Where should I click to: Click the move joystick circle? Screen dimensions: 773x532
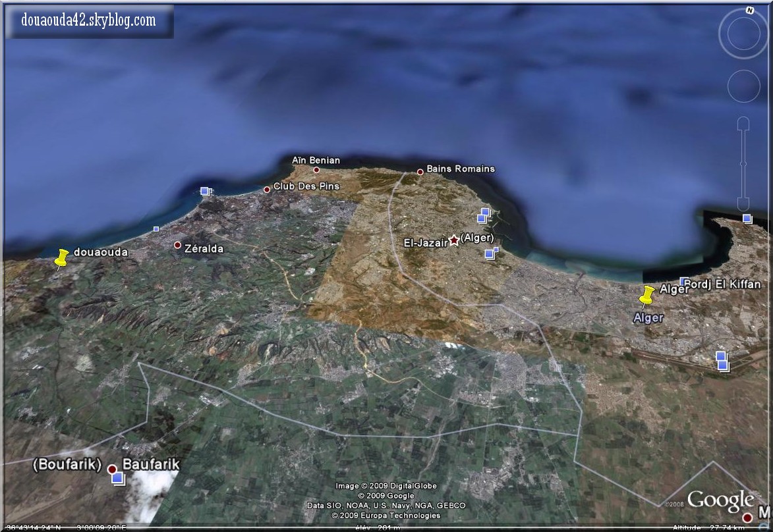click(743, 86)
